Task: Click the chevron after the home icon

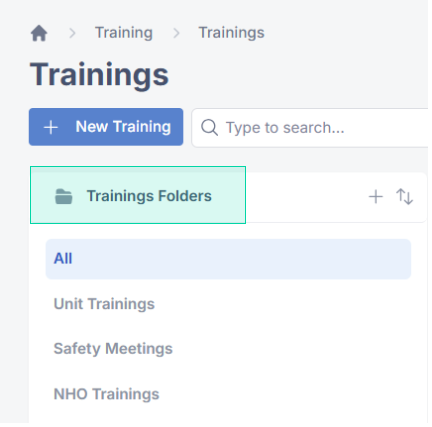Action: click(x=72, y=33)
